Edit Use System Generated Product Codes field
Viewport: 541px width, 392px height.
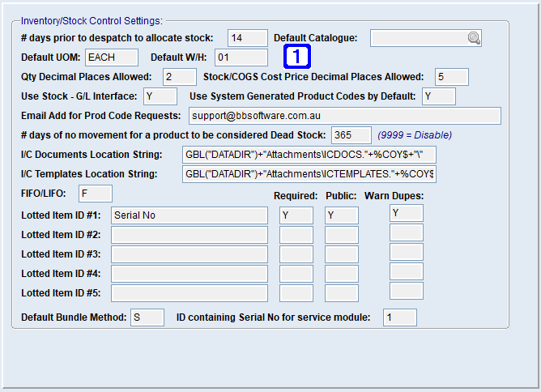point(439,96)
